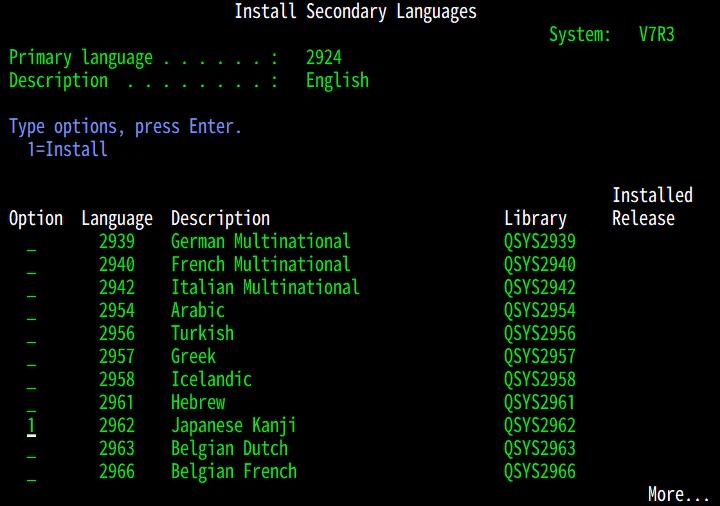This screenshot has width=720, height=506.
Task: Click the option field for Belgian Dutch
Action: tap(31, 449)
